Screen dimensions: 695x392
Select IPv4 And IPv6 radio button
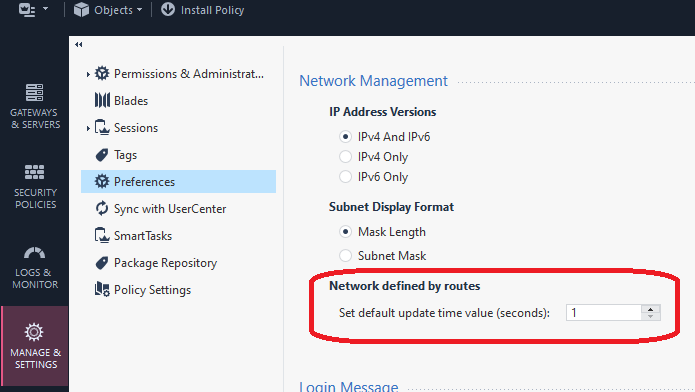[345, 137]
